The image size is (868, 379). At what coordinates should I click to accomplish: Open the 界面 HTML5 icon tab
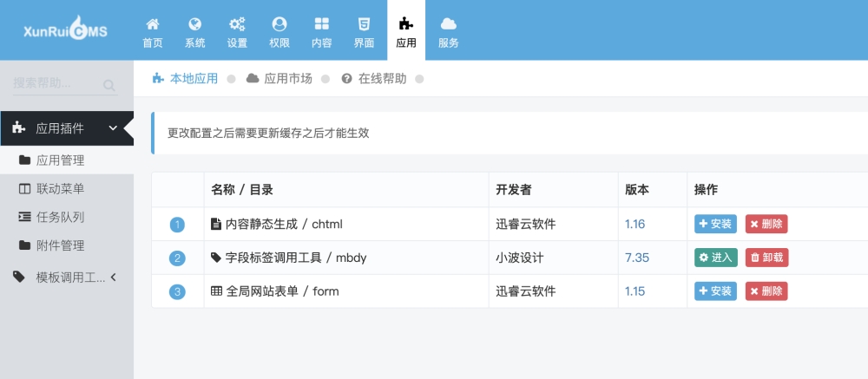364,32
